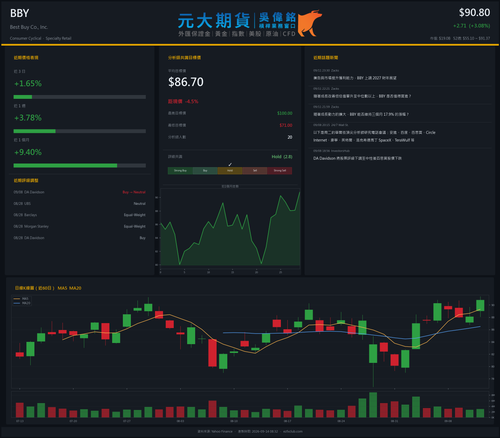The height and width of the screenshot is (438, 500).
Task: Click the +1.65% three-day performance value
Action: point(28,83)
